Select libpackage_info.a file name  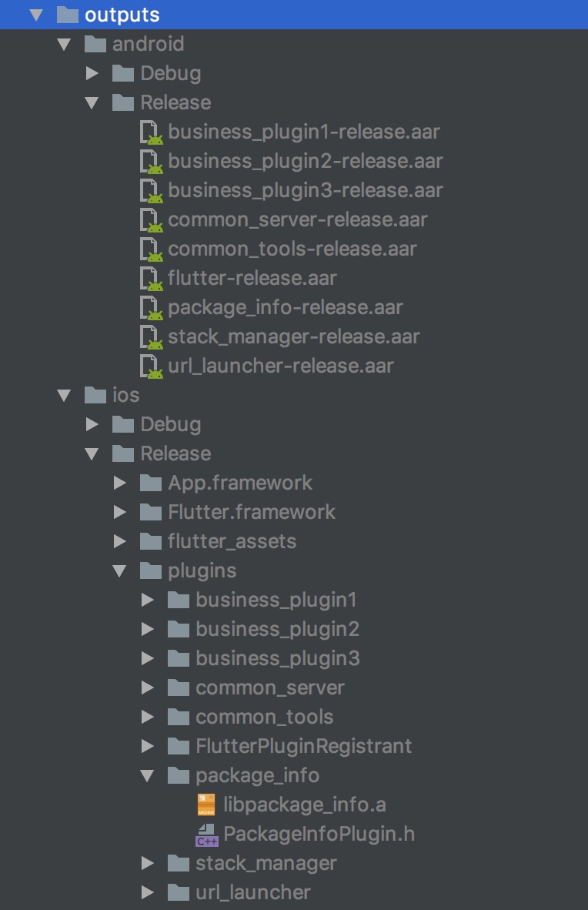tap(305, 805)
